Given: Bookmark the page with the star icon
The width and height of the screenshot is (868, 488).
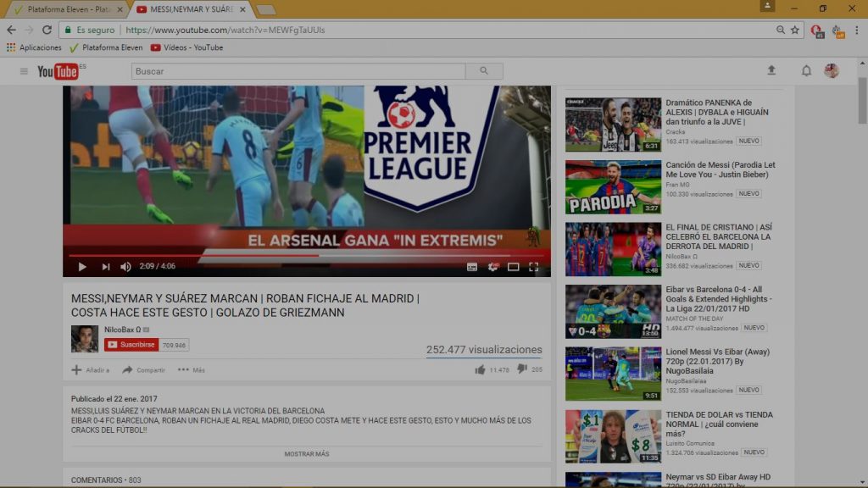Looking at the screenshot, I should pos(793,28).
